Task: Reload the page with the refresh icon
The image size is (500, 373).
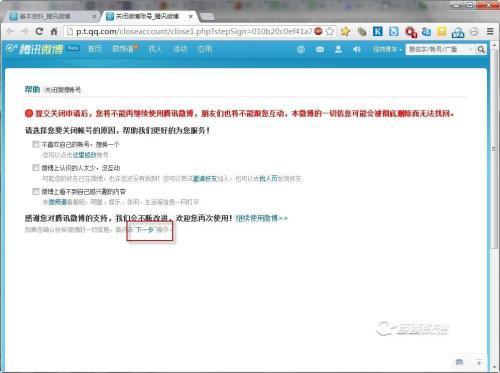Action: (x=39, y=31)
